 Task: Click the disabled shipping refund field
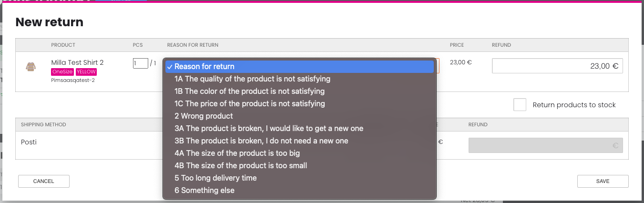[546, 146]
